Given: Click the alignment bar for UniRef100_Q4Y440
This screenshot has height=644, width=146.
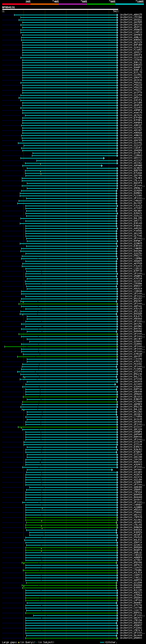Looking at the screenshot, I should pyautogui.click(x=70, y=469).
